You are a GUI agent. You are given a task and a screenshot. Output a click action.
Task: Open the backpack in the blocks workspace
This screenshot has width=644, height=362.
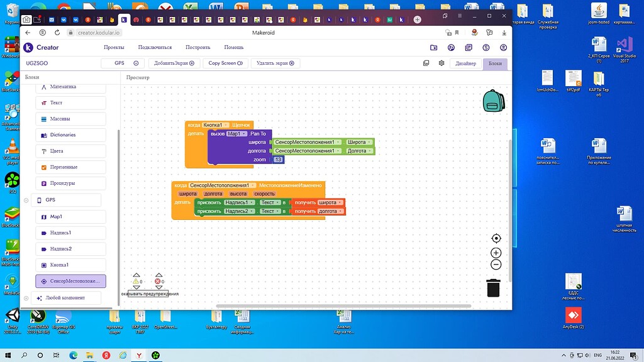click(x=493, y=101)
